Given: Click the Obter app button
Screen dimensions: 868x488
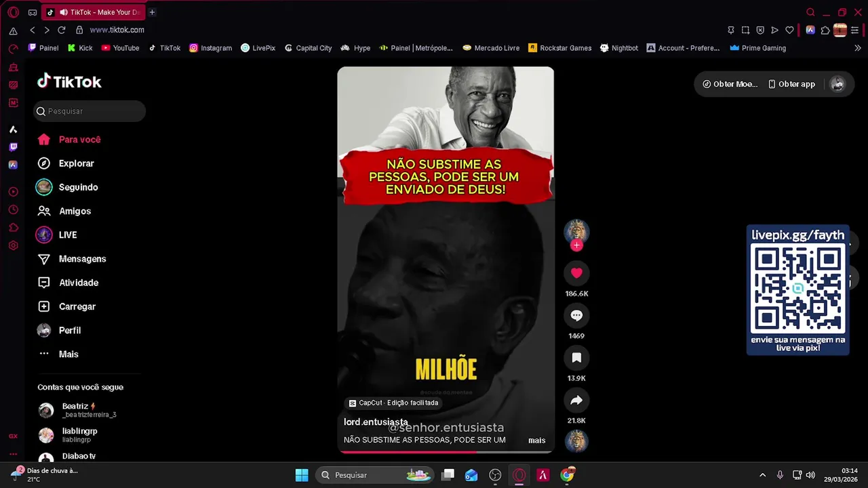Looking at the screenshot, I should [791, 84].
